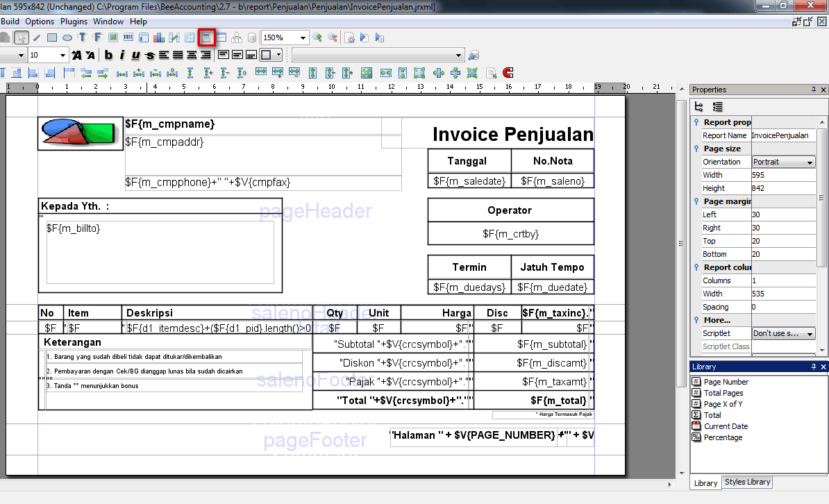Open the Build menu
The height and width of the screenshot is (504, 829).
tap(10, 22)
